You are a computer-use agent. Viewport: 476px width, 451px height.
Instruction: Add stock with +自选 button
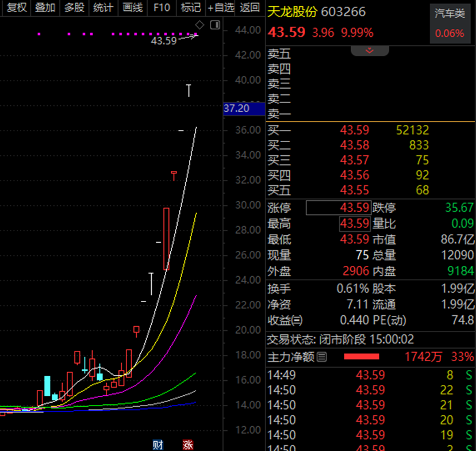(x=221, y=7)
